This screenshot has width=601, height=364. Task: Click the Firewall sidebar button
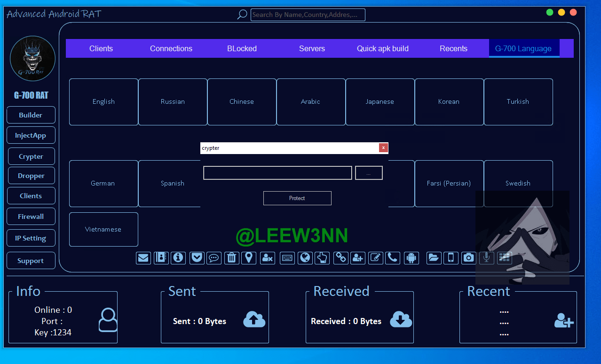point(31,217)
